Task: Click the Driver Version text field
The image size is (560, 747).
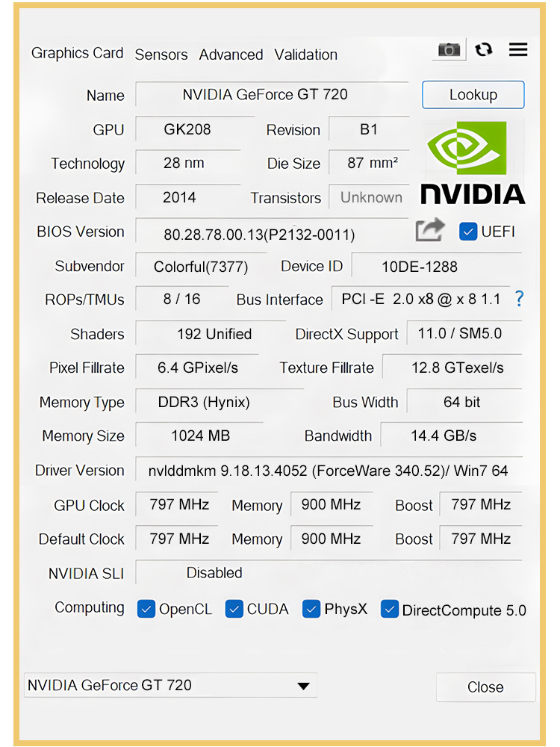Action: click(x=329, y=471)
